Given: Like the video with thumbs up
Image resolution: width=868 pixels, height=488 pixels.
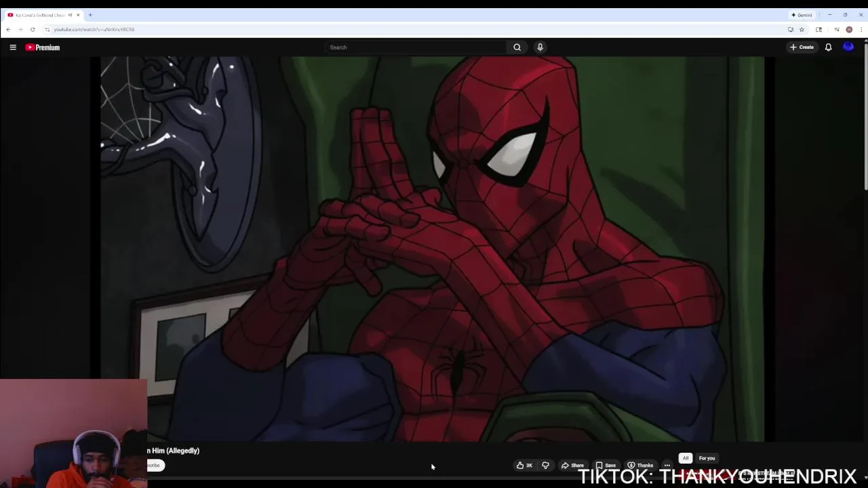Looking at the screenshot, I should [524, 466].
